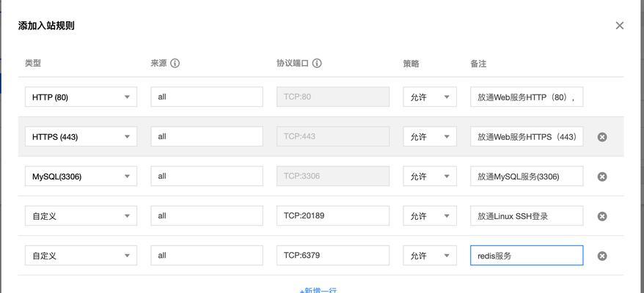
Task: Open 允许 policy dropdown in TCP:6379 row
Action: tap(430, 255)
